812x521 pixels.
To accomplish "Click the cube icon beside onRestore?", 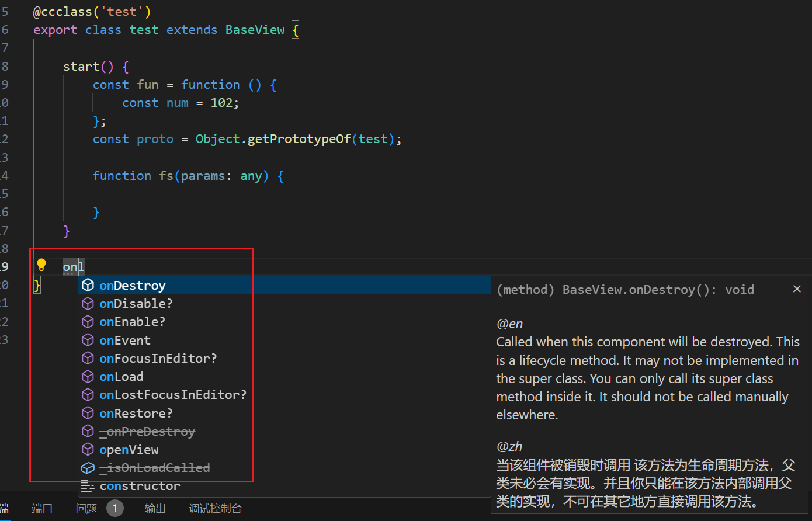I will coord(88,414).
